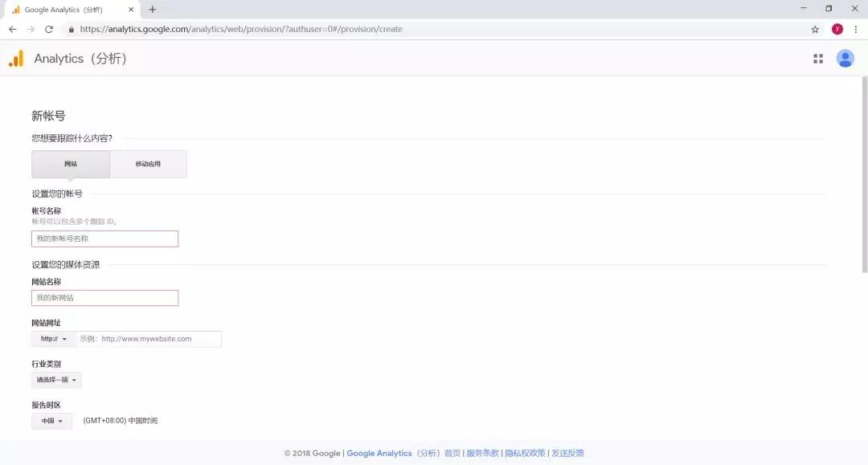The height and width of the screenshot is (465, 868).
Task: Click the Analytics account avatar icon
Action: click(x=845, y=58)
